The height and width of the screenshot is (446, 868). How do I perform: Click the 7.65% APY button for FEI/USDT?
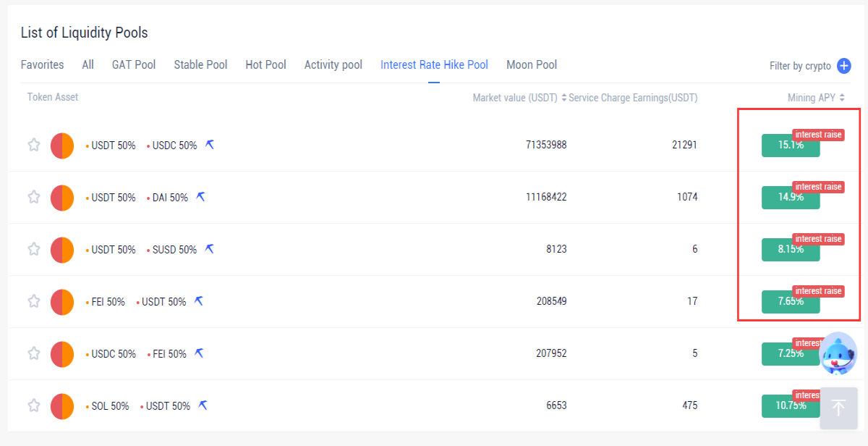click(x=791, y=301)
